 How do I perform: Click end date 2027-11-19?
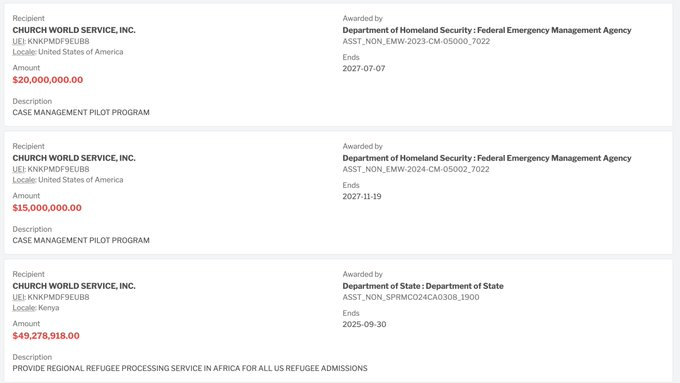pyautogui.click(x=362, y=196)
